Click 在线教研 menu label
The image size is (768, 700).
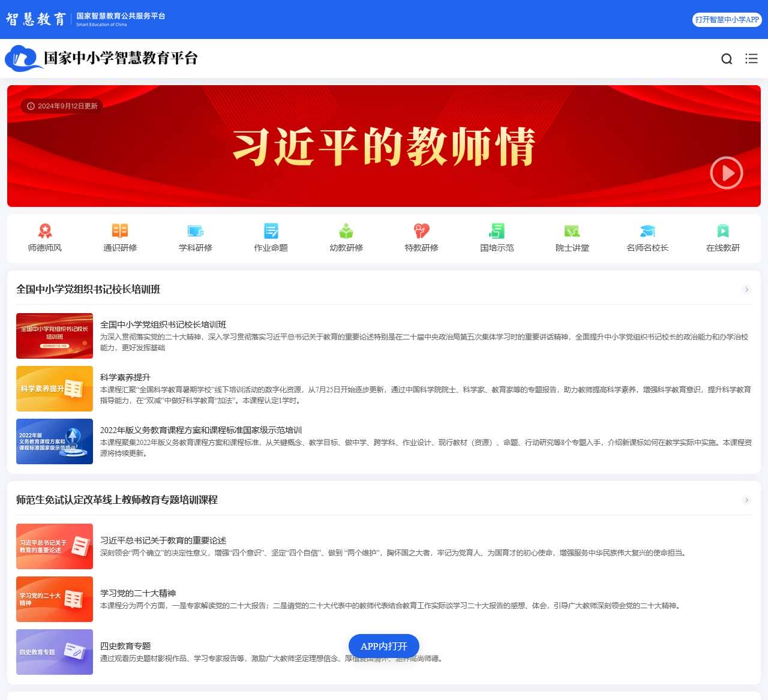click(x=723, y=248)
